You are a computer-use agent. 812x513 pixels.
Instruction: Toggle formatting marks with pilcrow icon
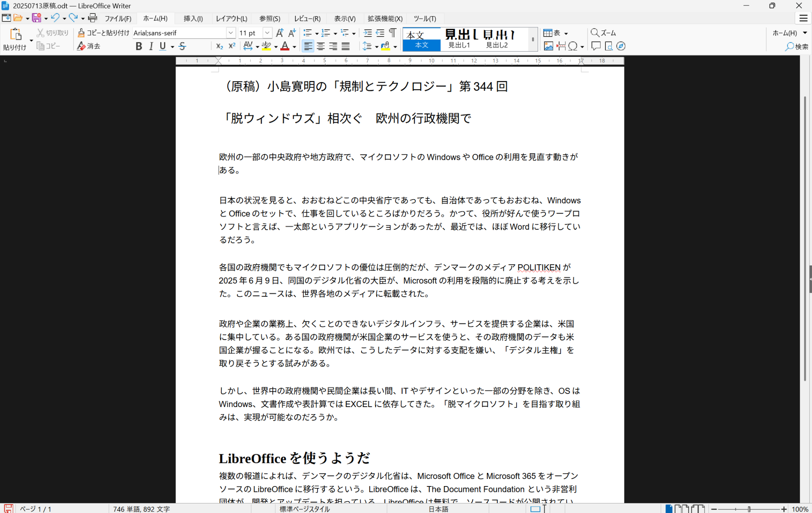(x=392, y=33)
